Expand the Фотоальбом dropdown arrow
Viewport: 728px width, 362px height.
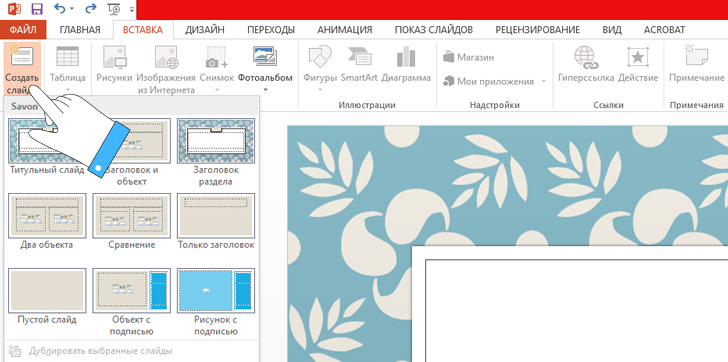265,90
